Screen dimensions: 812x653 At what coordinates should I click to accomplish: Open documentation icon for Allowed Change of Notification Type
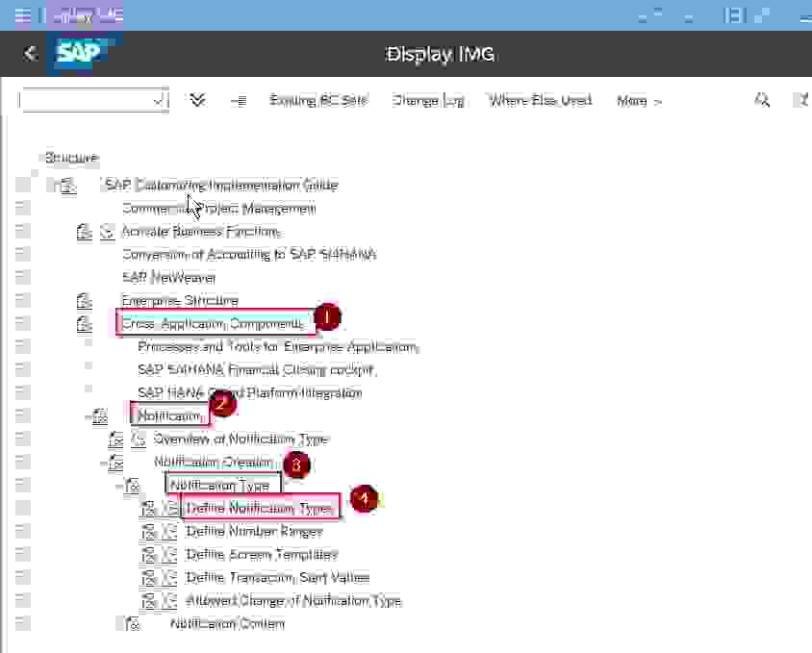point(149,601)
